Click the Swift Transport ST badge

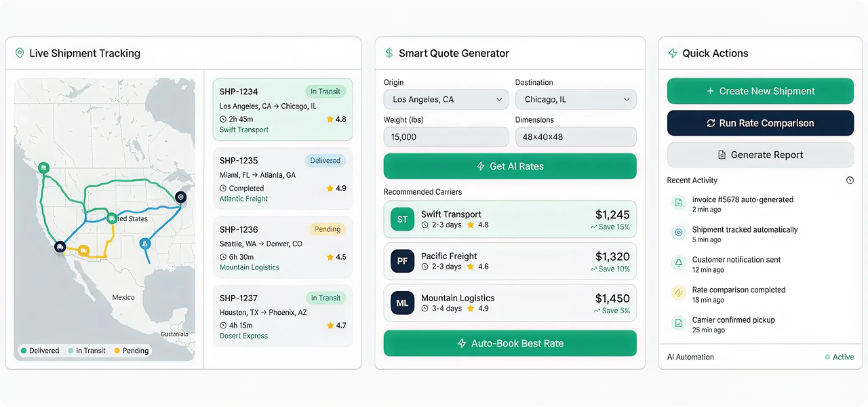coord(402,219)
